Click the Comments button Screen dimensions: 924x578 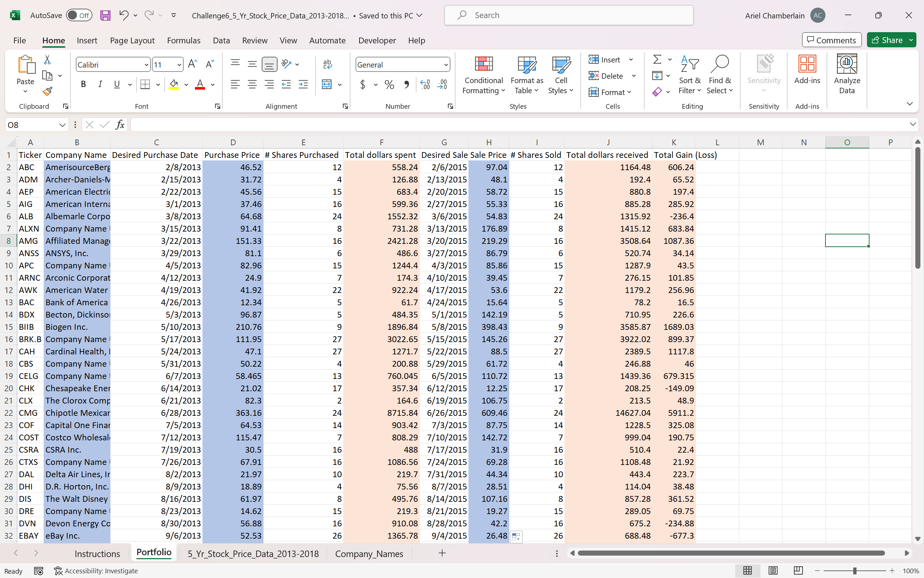tap(832, 40)
